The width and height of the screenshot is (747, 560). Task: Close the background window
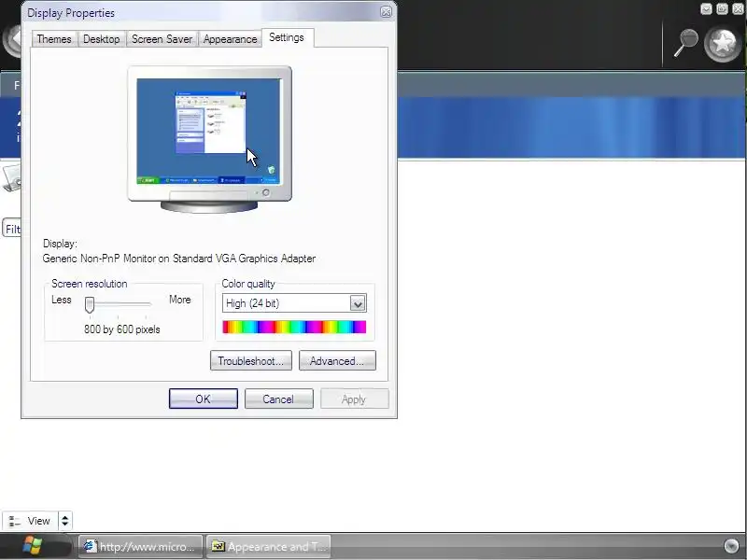pyautogui.click(x=738, y=9)
